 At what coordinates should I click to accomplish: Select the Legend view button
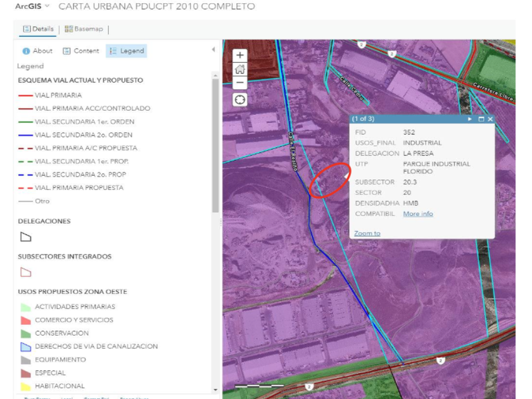127,51
